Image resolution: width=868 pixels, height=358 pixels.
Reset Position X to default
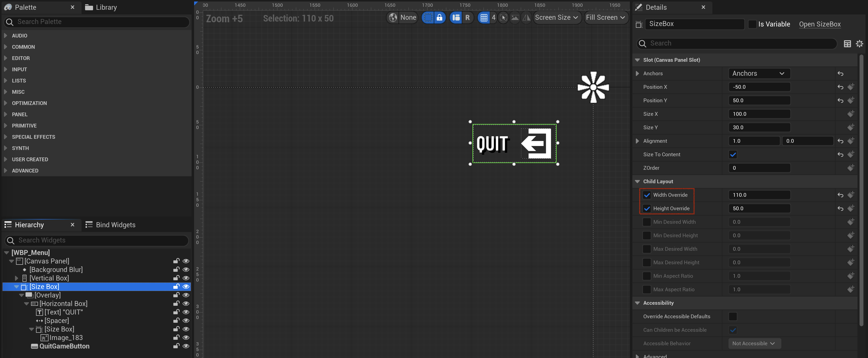[840, 87]
